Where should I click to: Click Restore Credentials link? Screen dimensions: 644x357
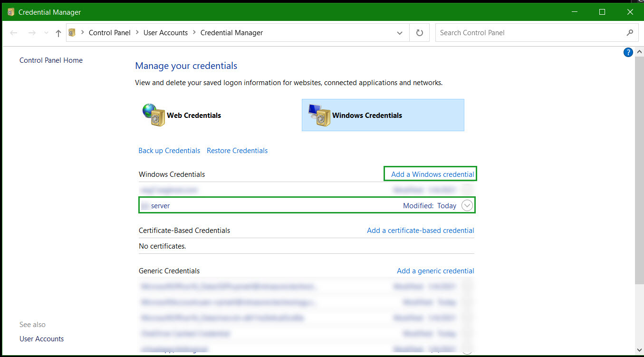pos(237,150)
